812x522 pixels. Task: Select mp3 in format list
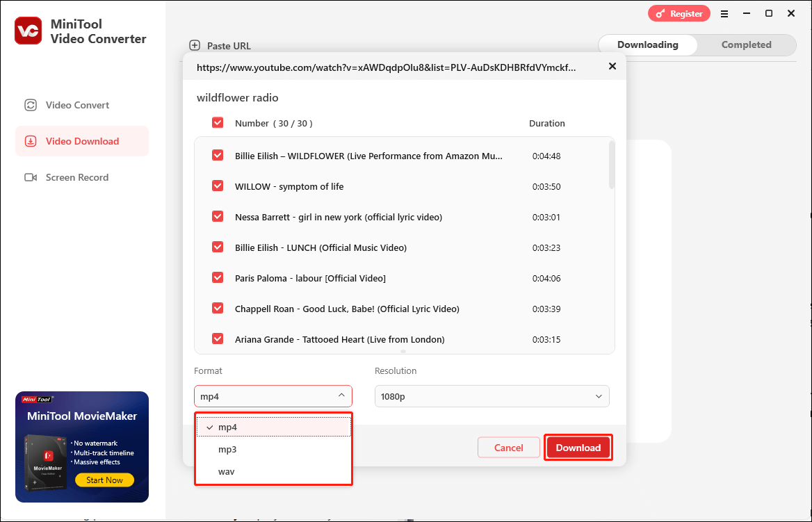(273, 450)
